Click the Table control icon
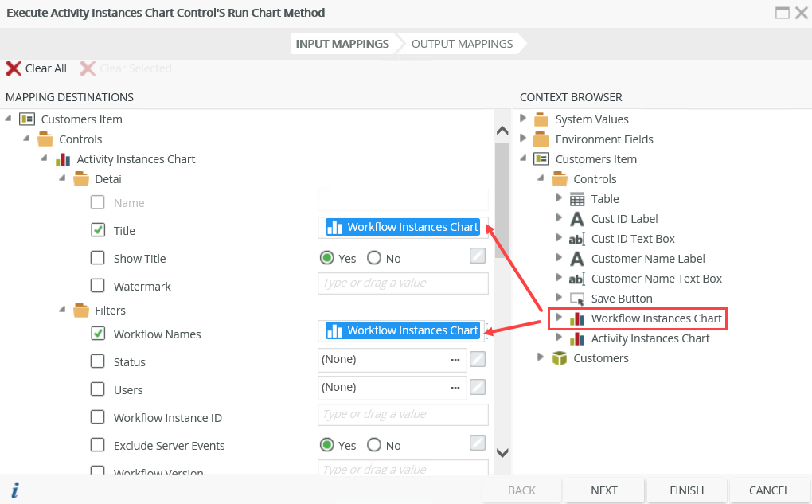 pos(577,199)
